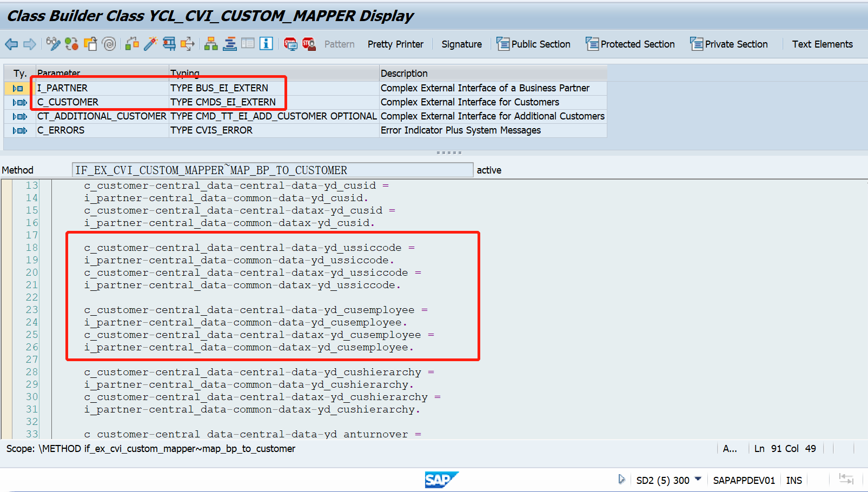Viewport: 868px width, 492px height.
Task: Click the 'active' status label
Action: [x=489, y=170]
